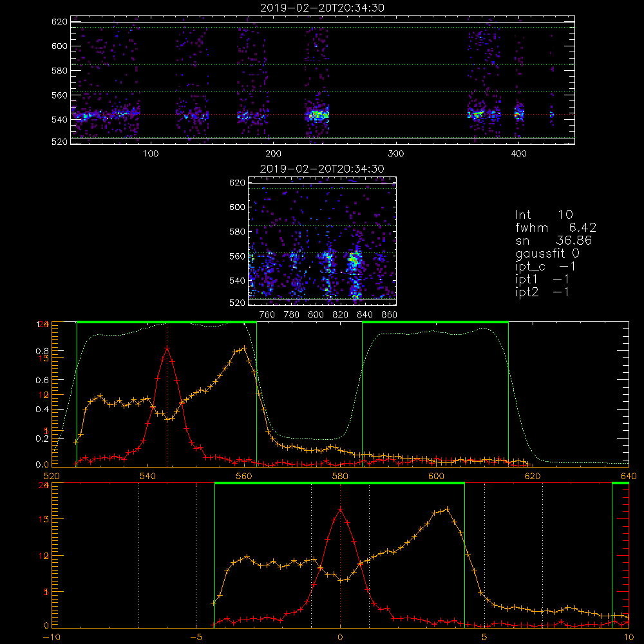Click x-axis tick label 860 in middle spectrogram
This screenshot has height=644, width=644.
click(x=389, y=315)
